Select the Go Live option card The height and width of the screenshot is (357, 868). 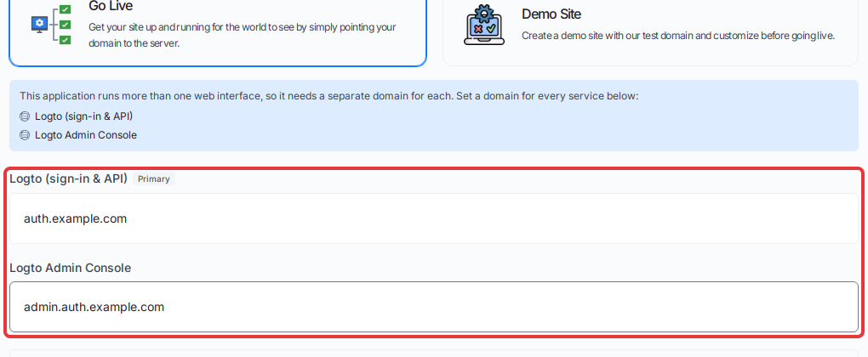[218, 32]
